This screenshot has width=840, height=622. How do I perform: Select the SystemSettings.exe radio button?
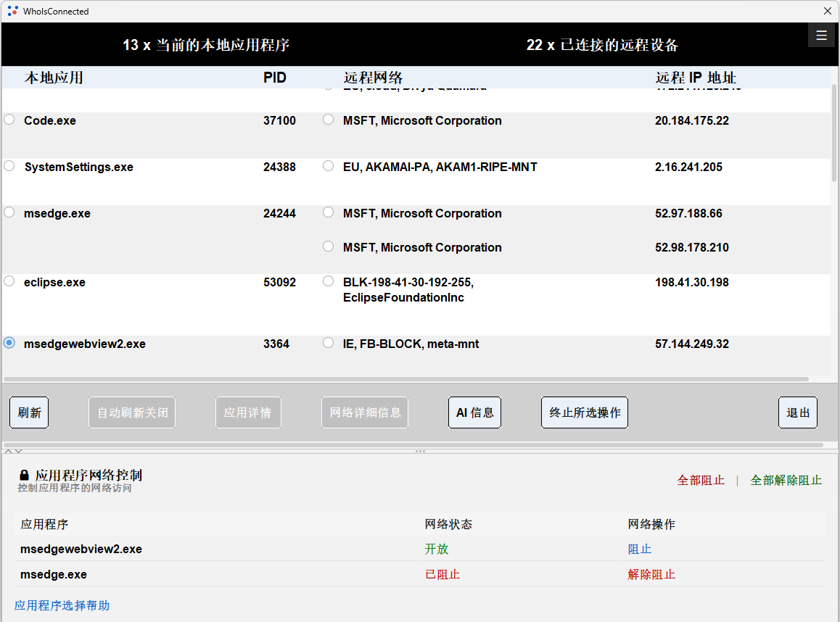[9, 166]
